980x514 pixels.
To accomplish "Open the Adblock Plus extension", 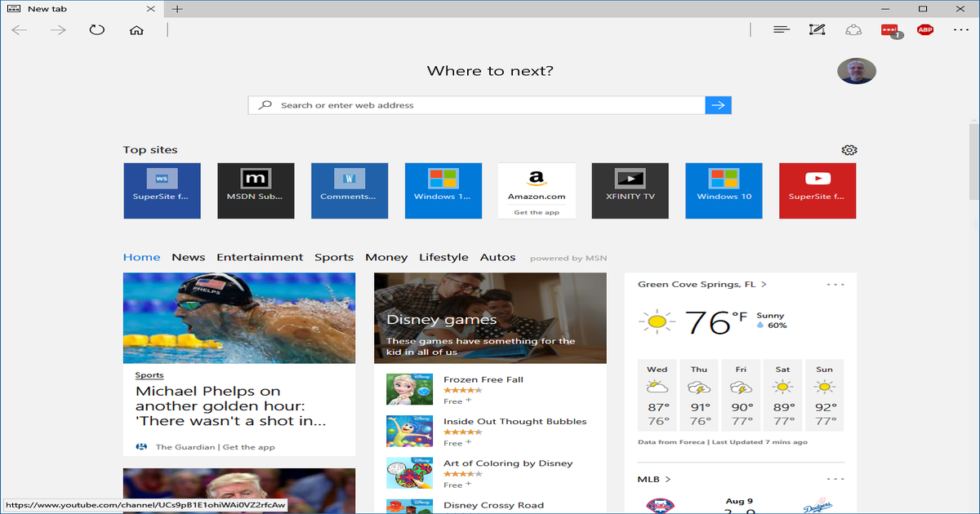I will pos(925,29).
